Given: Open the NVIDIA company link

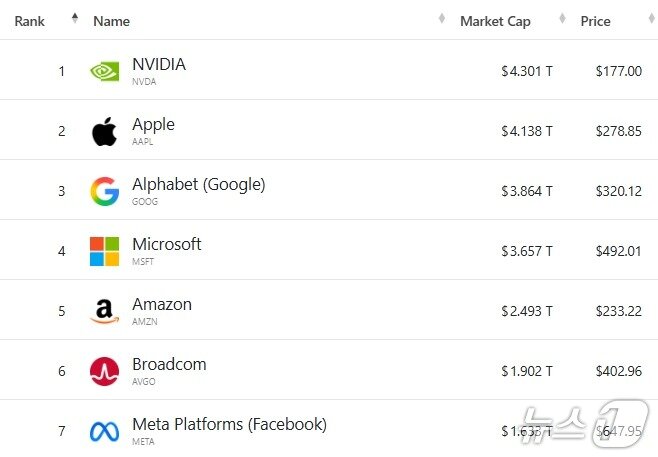Looking at the screenshot, I should [x=159, y=64].
